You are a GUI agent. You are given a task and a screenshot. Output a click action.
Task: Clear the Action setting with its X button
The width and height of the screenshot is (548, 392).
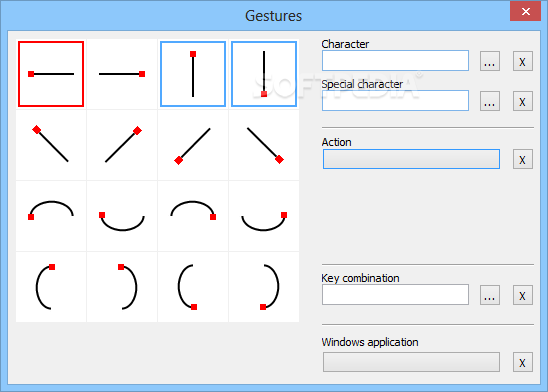point(523,159)
